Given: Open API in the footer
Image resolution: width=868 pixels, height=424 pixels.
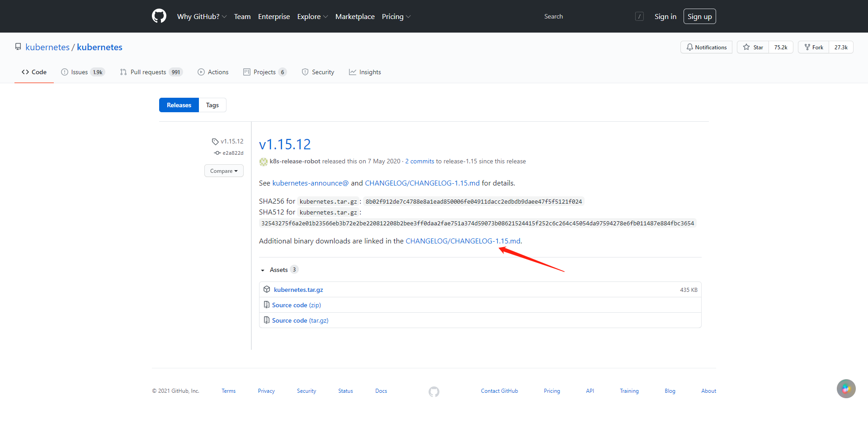Looking at the screenshot, I should pos(590,391).
